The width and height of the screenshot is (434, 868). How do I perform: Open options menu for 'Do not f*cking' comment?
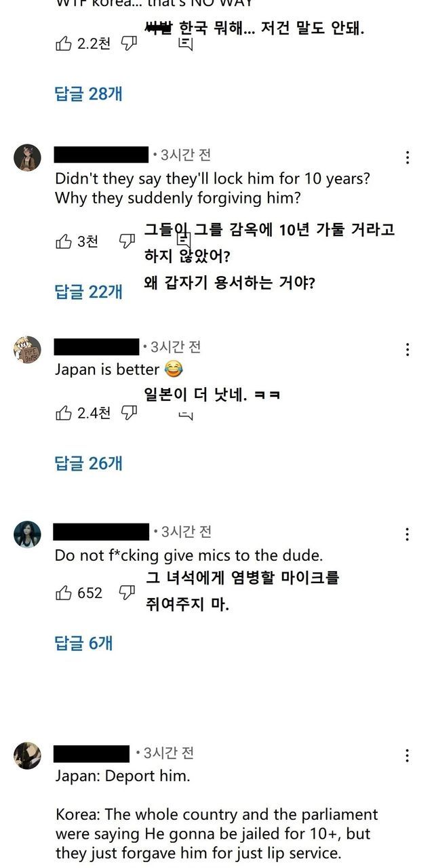tap(407, 534)
